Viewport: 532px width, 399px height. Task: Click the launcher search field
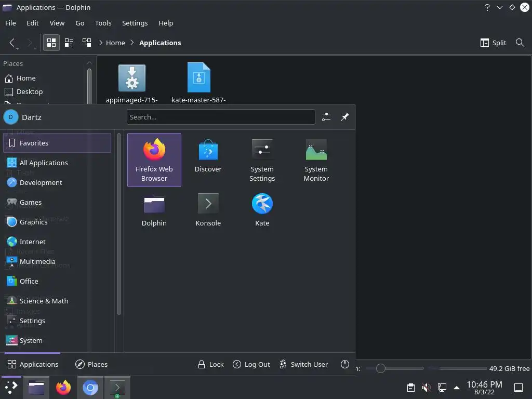[221, 117]
